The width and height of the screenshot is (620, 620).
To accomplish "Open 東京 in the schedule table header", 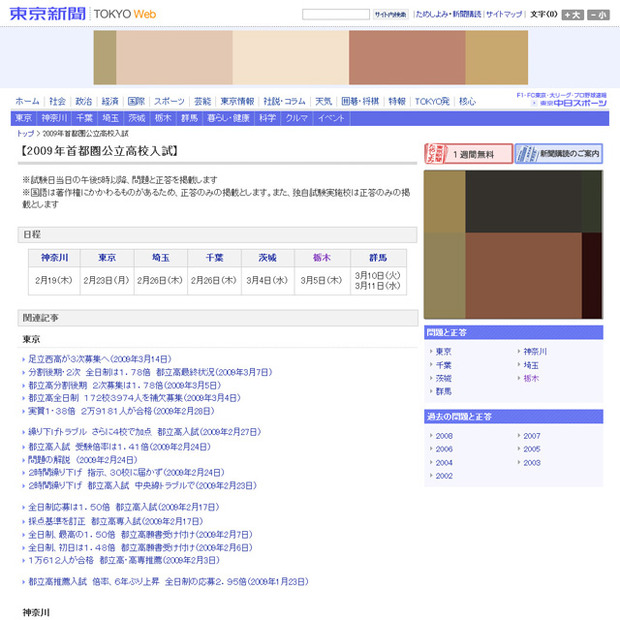I will point(107,258).
